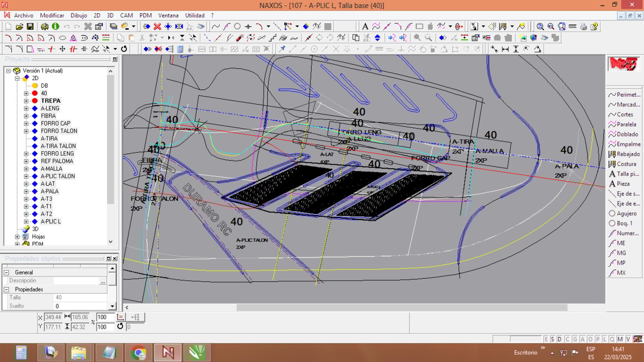Click the ellipse tool icon

tap(62, 38)
